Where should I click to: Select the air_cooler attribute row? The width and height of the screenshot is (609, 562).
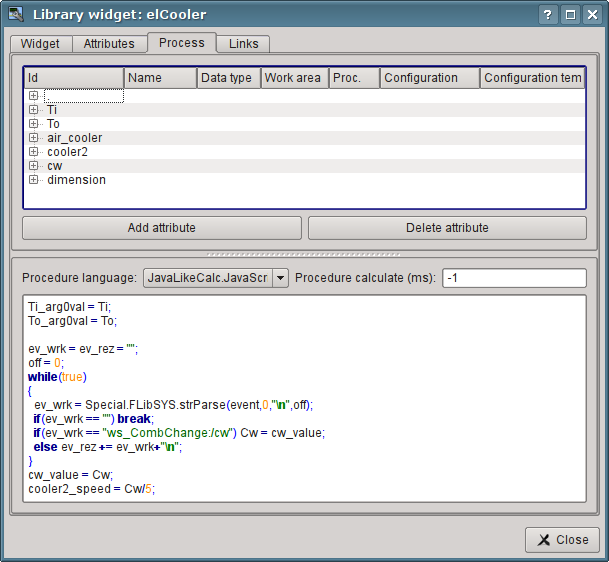tap(75, 138)
